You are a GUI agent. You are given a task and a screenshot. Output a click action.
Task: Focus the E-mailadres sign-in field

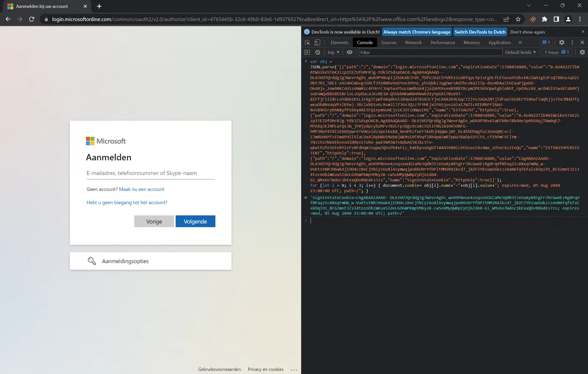point(150,173)
